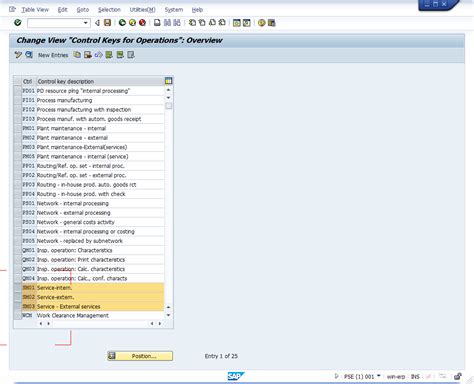Viewport: 474px width, 384px height.
Task: Open the Goto menu
Action: coord(83,10)
